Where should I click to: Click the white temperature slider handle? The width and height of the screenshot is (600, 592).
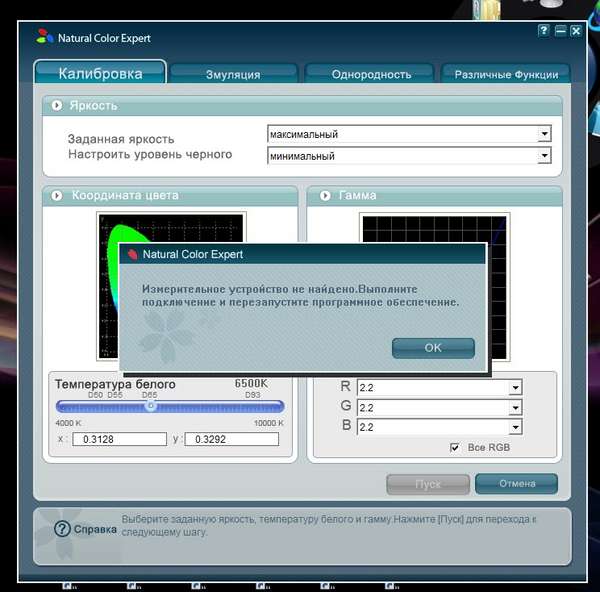(151, 406)
